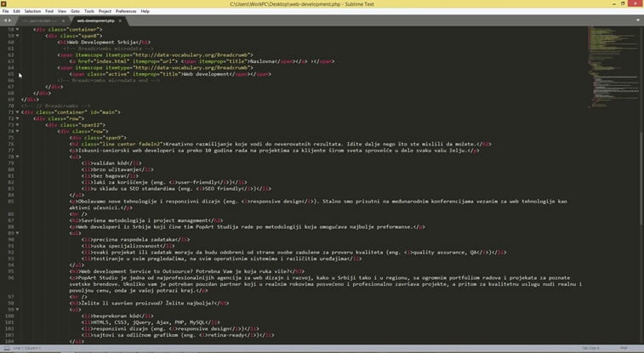Click line number 65 in the gutter

(11, 74)
